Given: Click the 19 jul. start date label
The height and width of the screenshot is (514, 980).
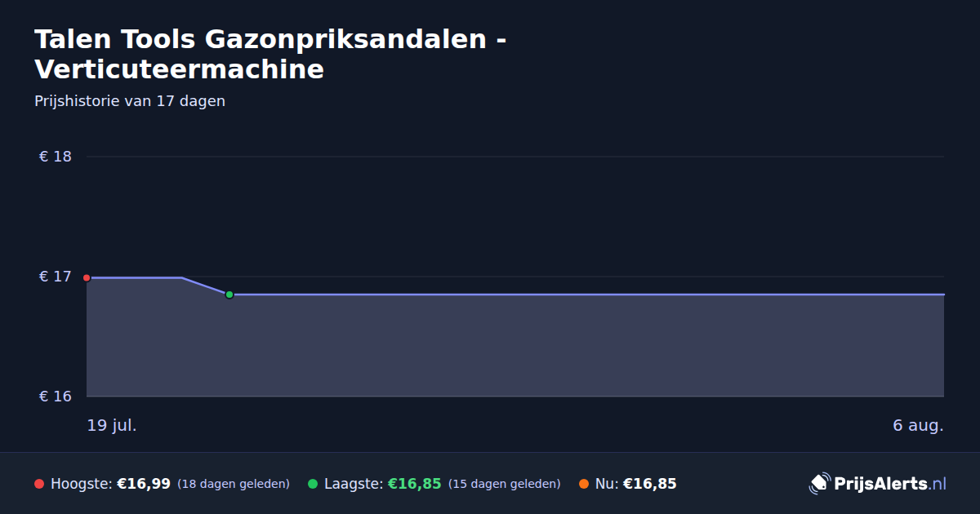Looking at the screenshot, I should [x=112, y=425].
